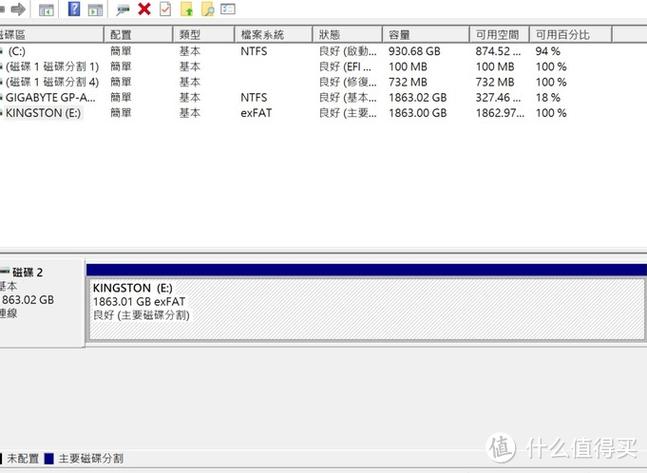Screen dimensions: 647x473
Task: Open the blue Help question mark icon
Action: point(74,9)
